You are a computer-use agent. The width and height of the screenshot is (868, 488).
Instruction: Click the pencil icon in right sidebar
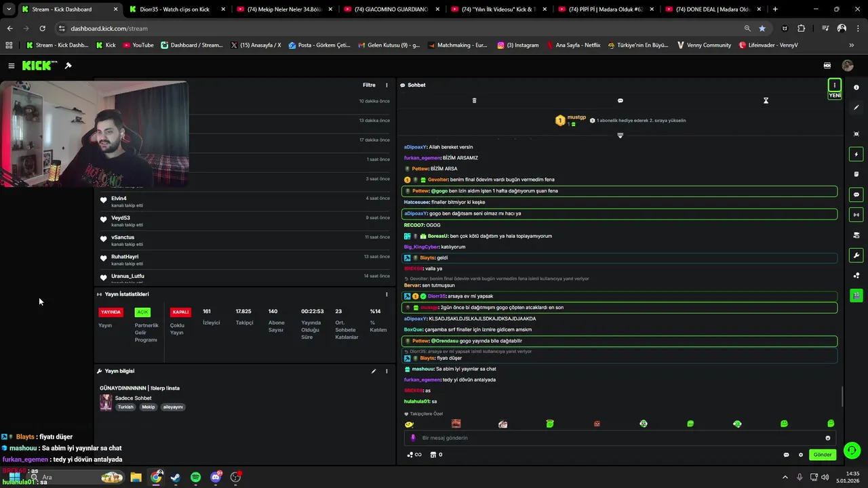pyautogui.click(x=856, y=107)
